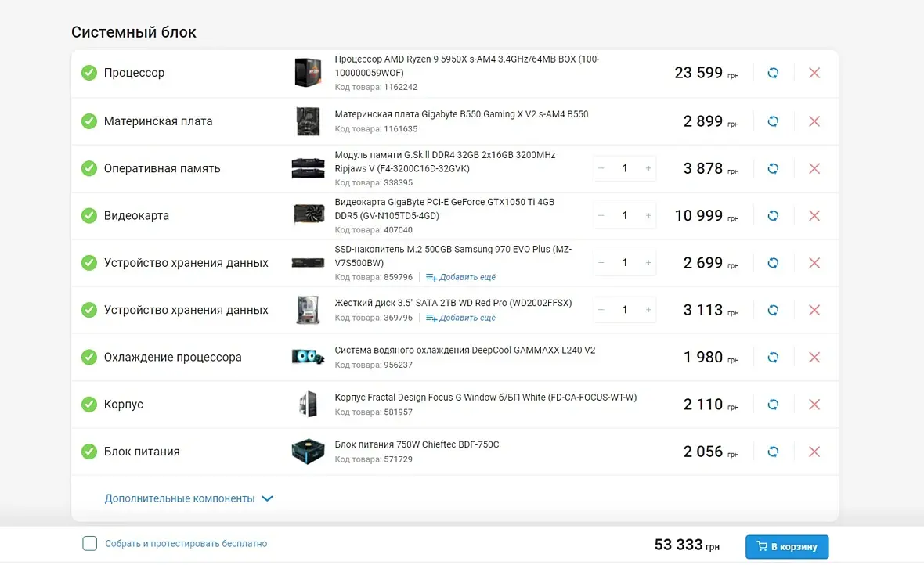
Task: Open the Chieftec BDF-750C product title
Action: point(417,444)
